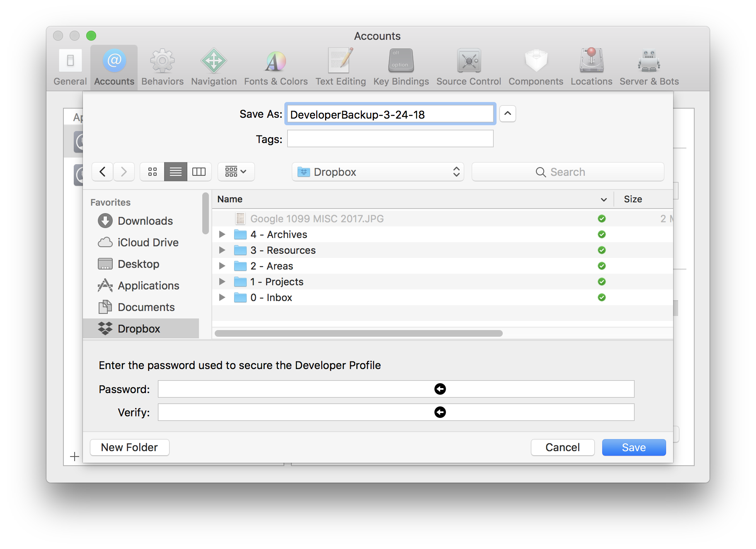
Task: Open Source Control preferences
Action: pos(468,66)
